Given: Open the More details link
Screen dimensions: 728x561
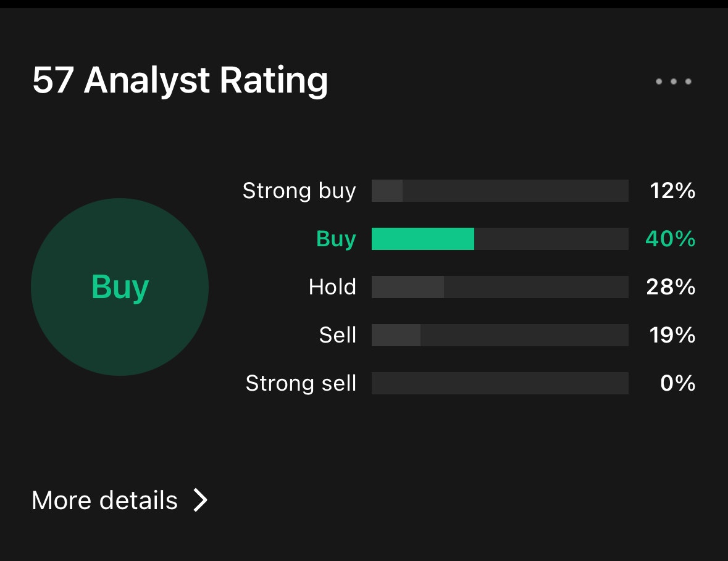Looking at the screenshot, I should (x=105, y=500).
